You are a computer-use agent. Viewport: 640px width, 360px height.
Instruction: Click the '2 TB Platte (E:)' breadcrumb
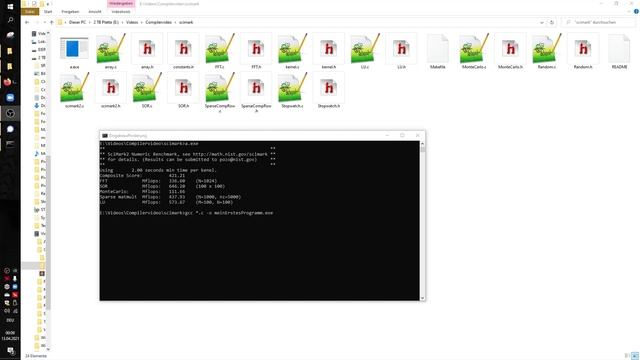point(106,22)
